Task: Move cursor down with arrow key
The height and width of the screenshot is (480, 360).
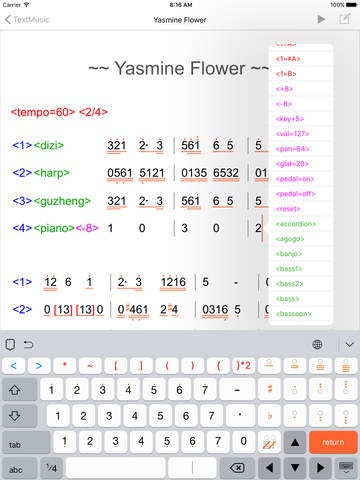Action: pos(295,468)
